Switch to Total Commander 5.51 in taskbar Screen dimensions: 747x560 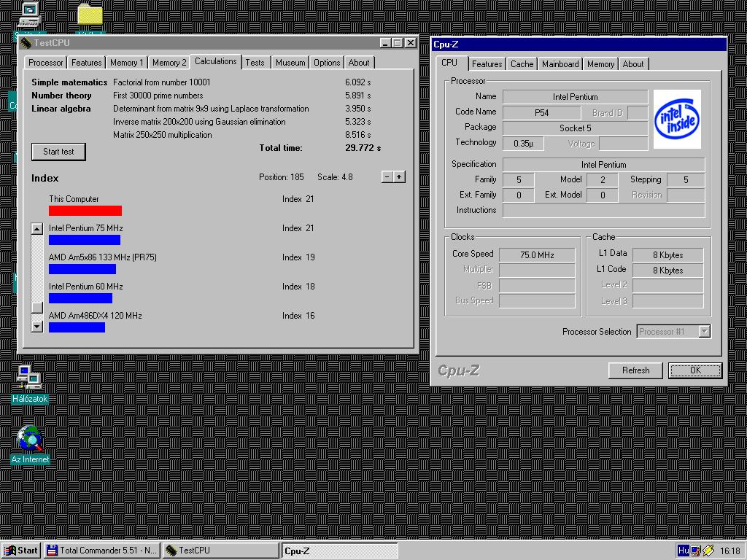[x=101, y=551]
